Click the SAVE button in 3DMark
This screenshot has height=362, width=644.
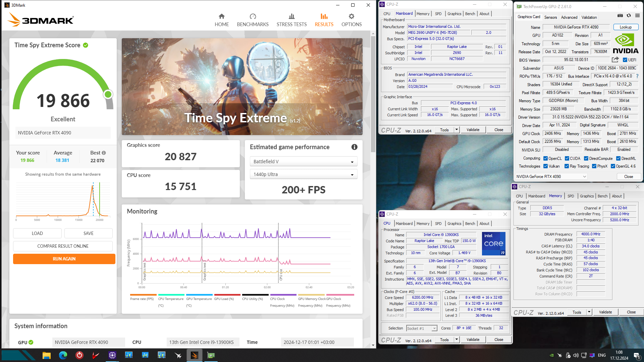(89, 233)
